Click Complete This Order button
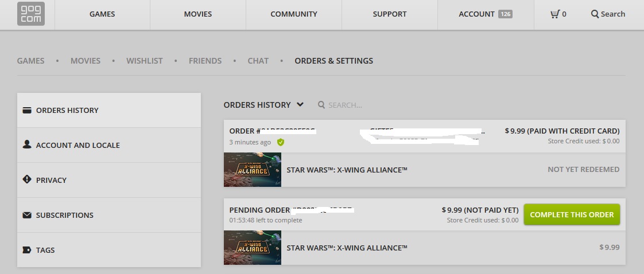This screenshot has height=274, width=644. [572, 214]
